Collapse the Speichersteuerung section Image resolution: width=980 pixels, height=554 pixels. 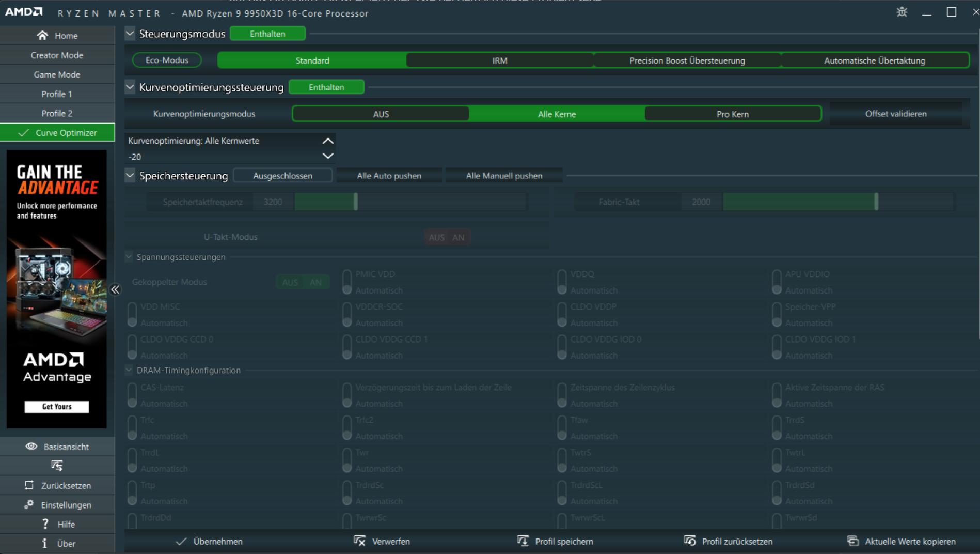tap(130, 175)
